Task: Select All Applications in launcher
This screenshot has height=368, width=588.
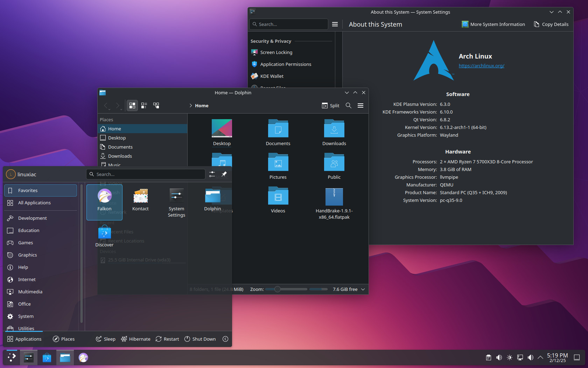Action: pyautogui.click(x=41, y=203)
